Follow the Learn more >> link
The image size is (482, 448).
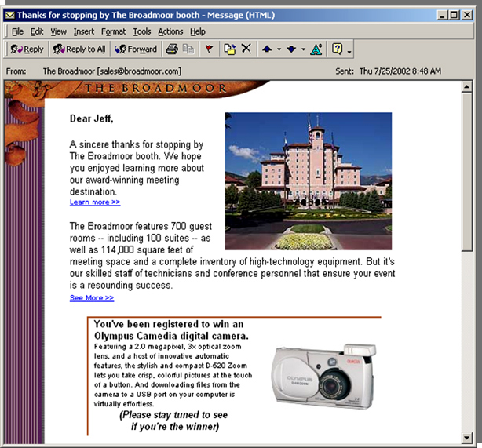tap(95, 202)
